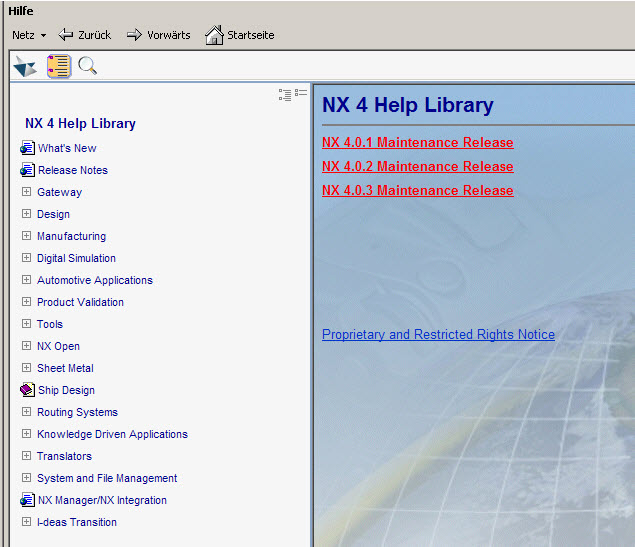Select the NX Open entry

[x=58, y=346]
